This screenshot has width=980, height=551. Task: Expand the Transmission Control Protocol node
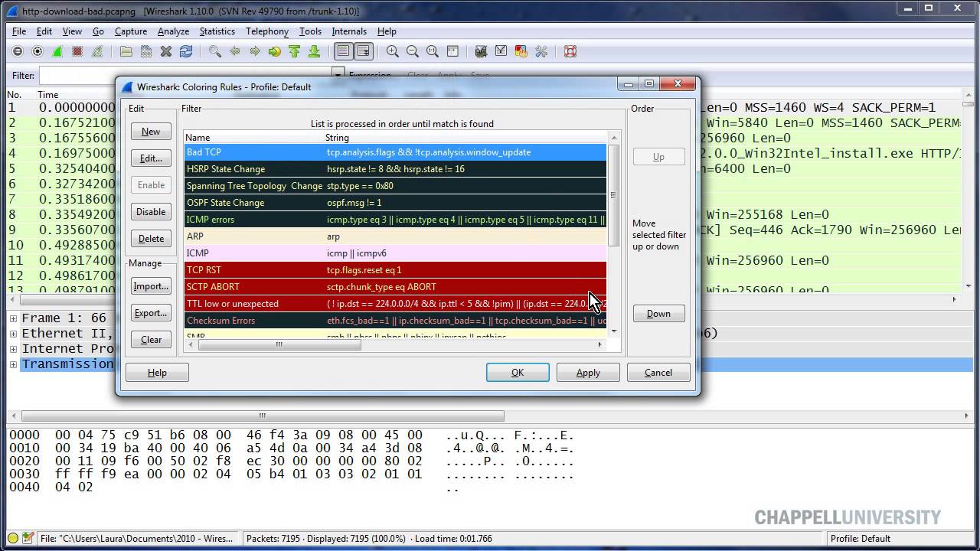[13, 364]
